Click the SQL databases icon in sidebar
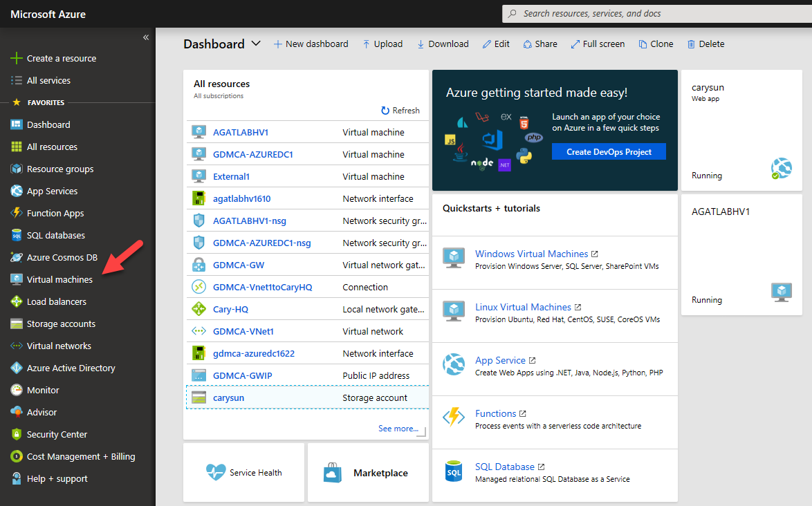The width and height of the screenshot is (812, 506). [x=17, y=235]
